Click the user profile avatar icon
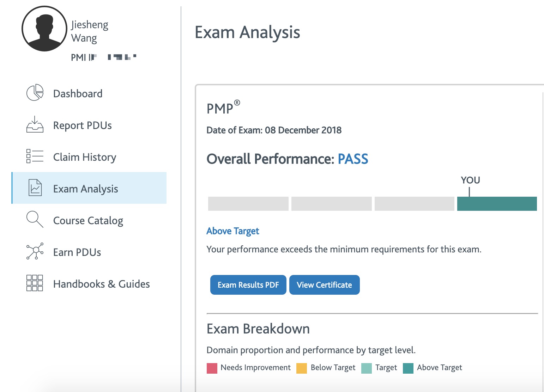This screenshot has height=392, width=544. click(44, 29)
